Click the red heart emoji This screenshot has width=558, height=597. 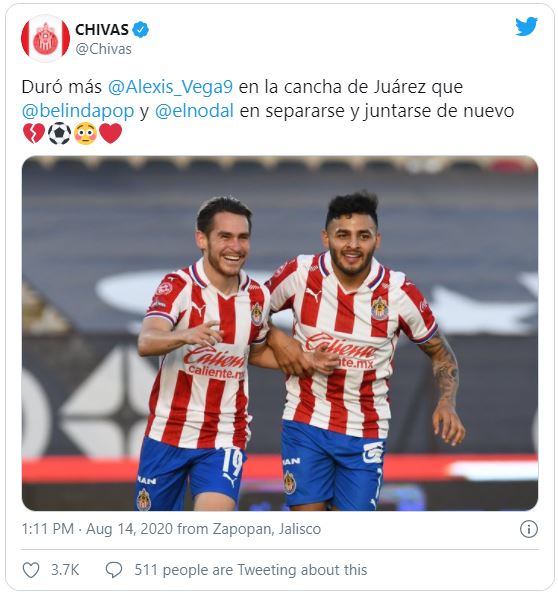click(x=111, y=134)
